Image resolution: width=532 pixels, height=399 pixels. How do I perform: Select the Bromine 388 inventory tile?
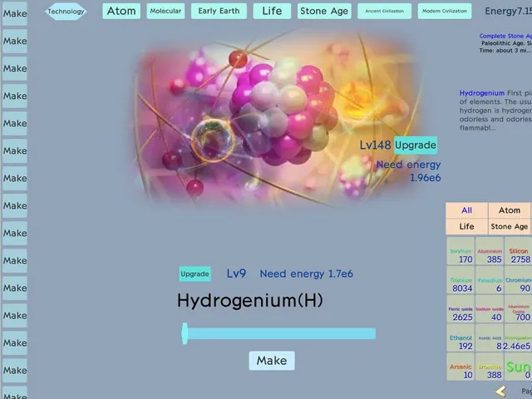(x=490, y=367)
